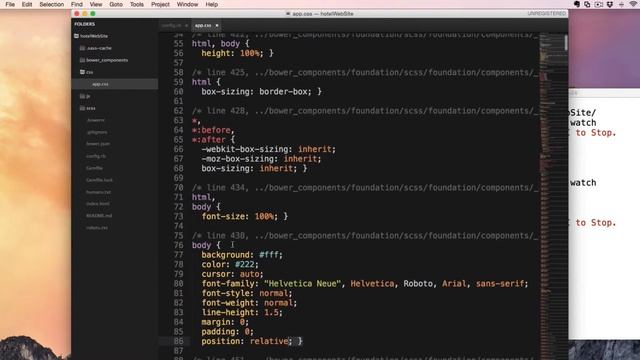Open config.rb from the sidebar

click(96, 156)
